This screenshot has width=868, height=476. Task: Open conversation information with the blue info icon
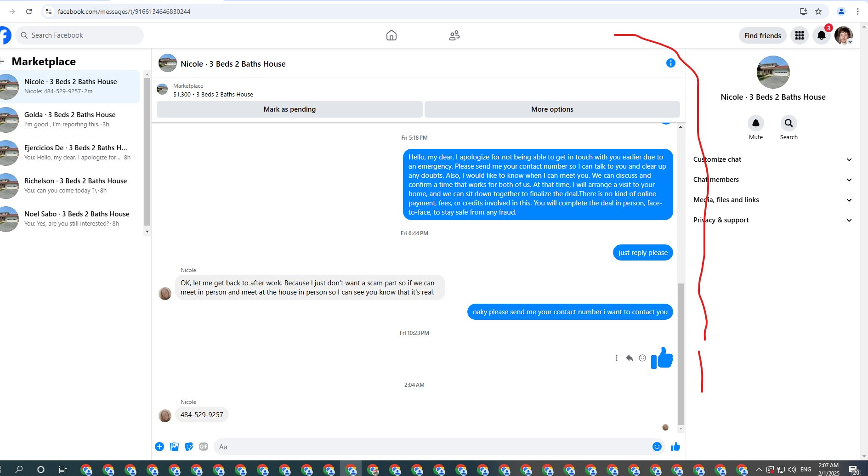pyautogui.click(x=671, y=63)
